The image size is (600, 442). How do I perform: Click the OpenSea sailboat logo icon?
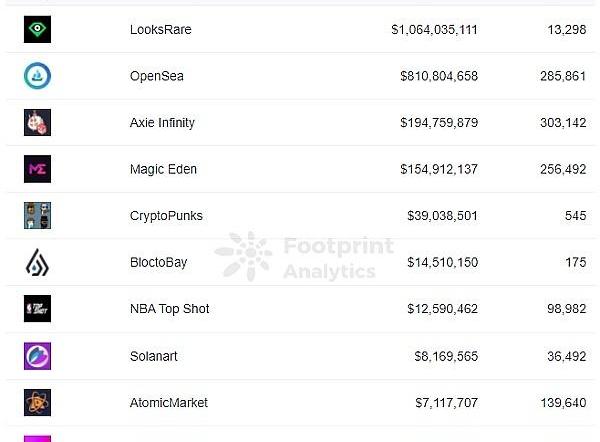[37, 76]
